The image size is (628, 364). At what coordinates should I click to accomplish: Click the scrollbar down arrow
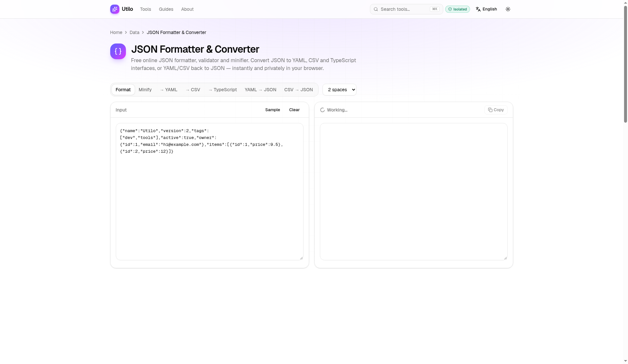point(625,361)
